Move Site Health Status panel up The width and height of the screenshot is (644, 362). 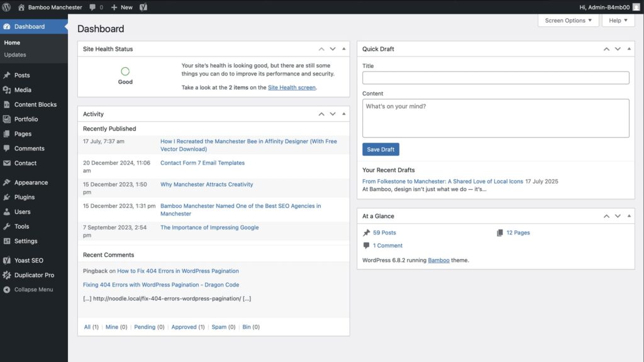click(x=321, y=49)
